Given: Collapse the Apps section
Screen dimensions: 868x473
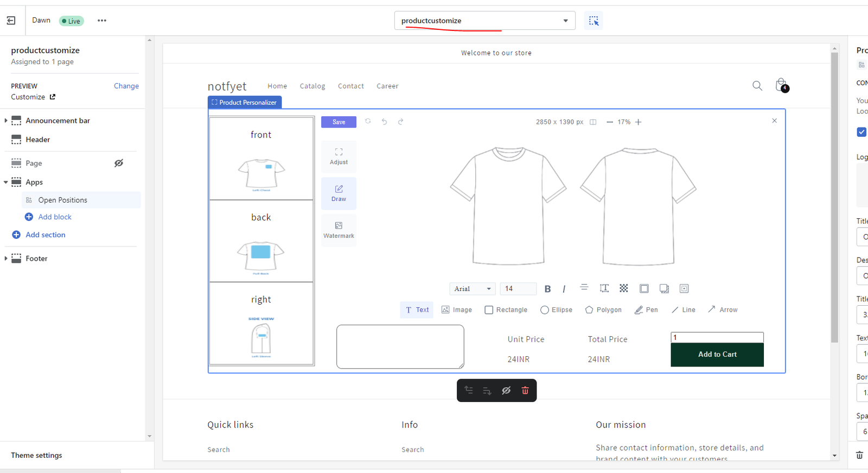Looking at the screenshot, I should tap(6, 182).
